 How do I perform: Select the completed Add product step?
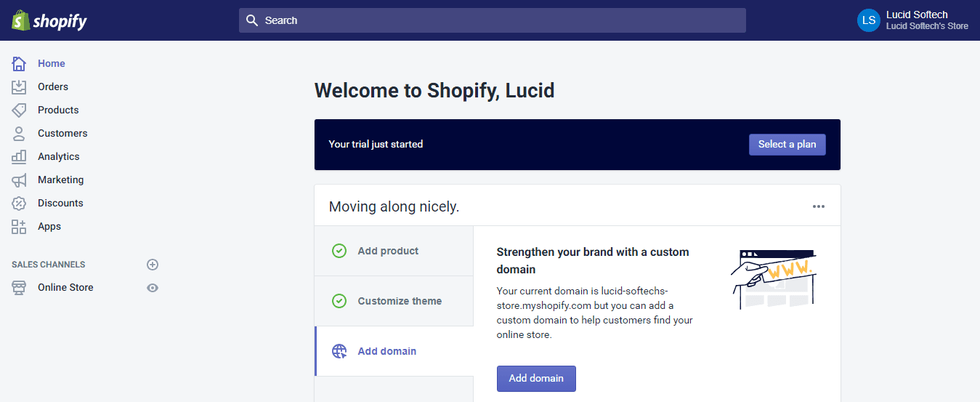point(394,251)
